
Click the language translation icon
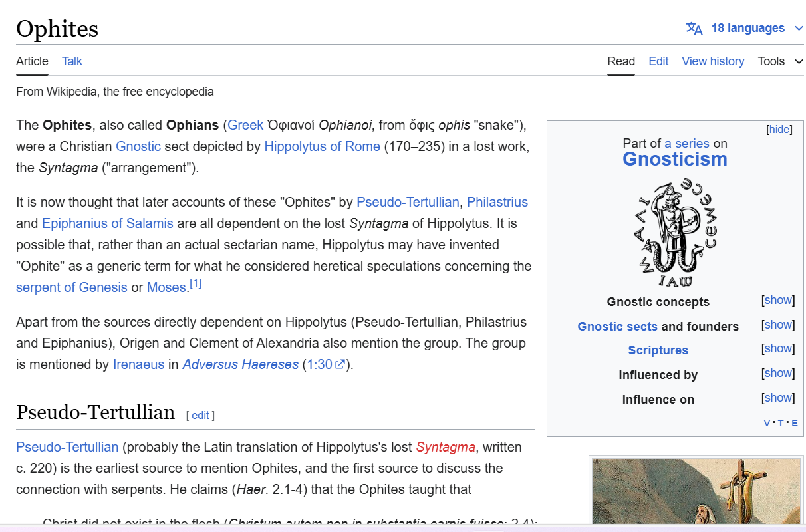click(x=694, y=28)
